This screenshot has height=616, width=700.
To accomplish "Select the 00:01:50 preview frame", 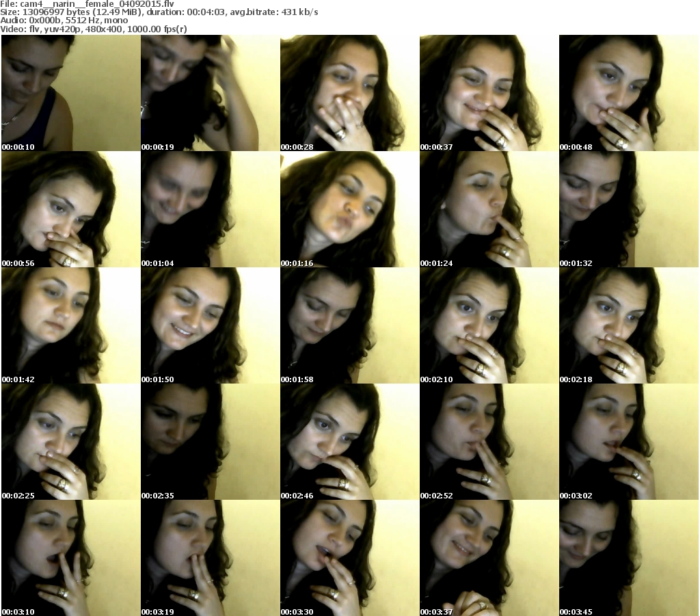I will (211, 325).
